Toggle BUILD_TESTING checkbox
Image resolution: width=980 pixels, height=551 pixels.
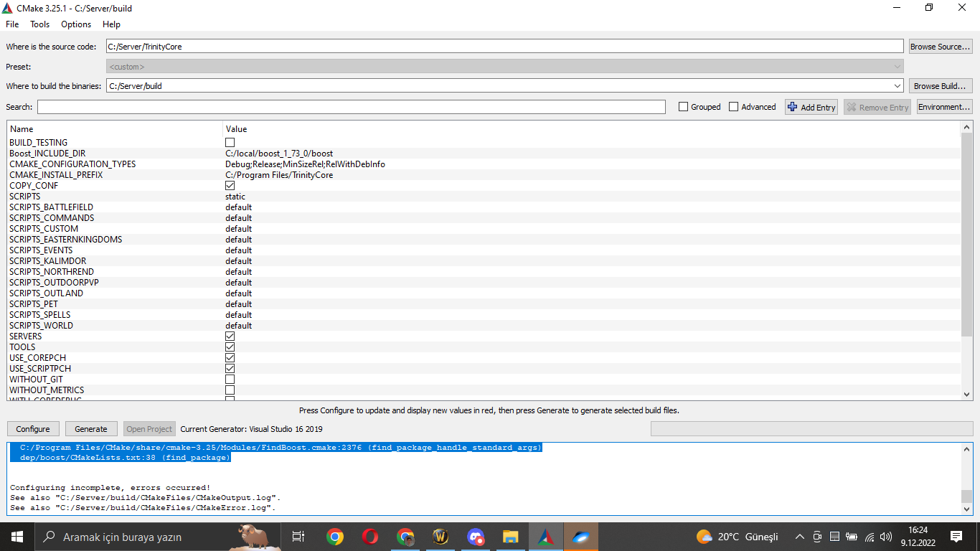point(230,143)
